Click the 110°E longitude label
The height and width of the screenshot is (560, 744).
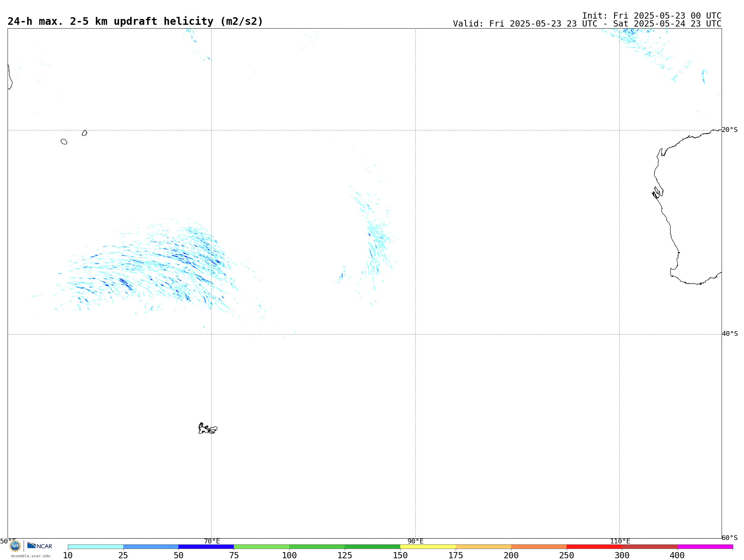click(x=620, y=541)
